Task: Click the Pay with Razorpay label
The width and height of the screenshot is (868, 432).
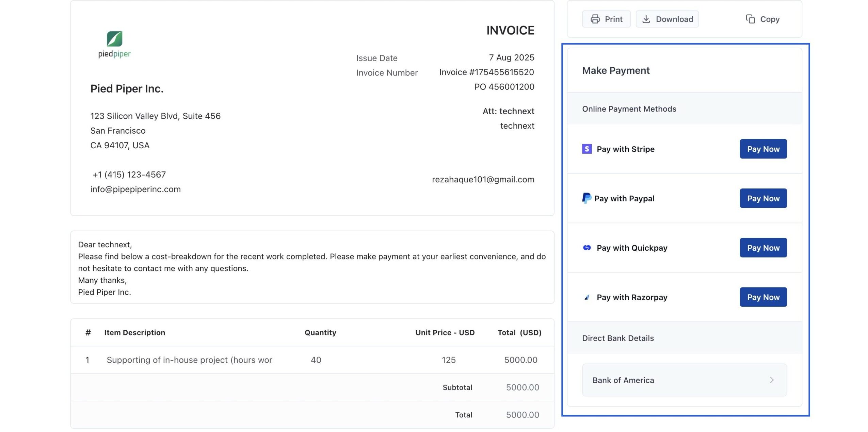Action: pos(632,297)
